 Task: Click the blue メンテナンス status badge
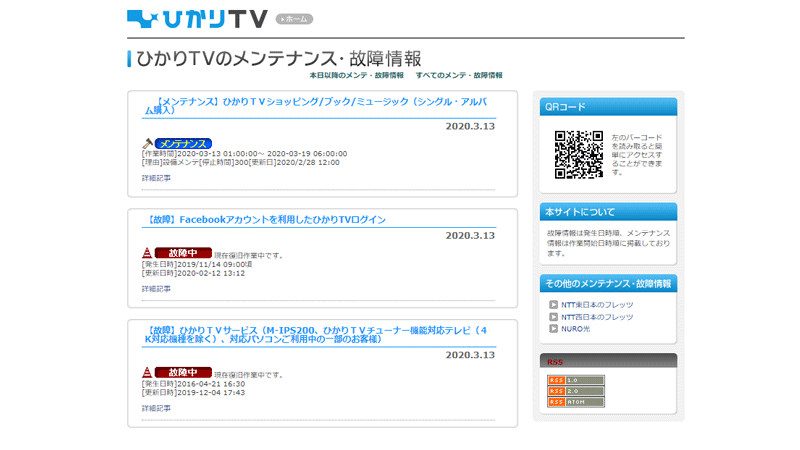coord(183,144)
